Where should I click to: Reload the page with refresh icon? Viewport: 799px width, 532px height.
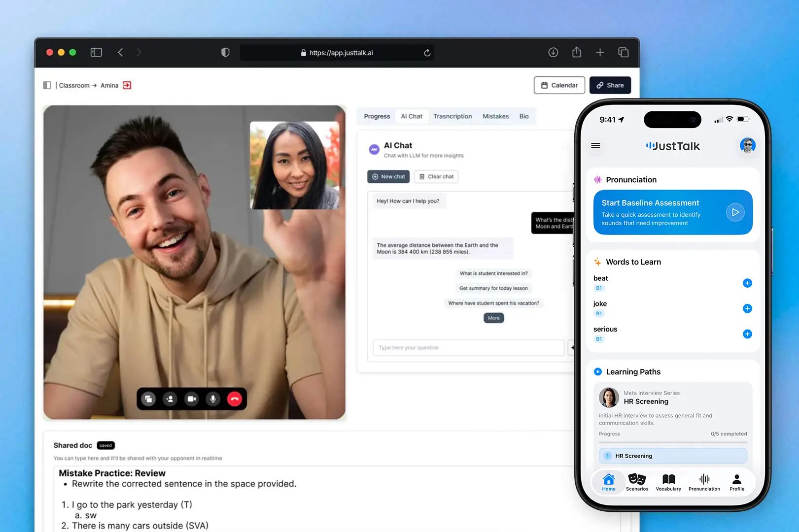point(427,53)
